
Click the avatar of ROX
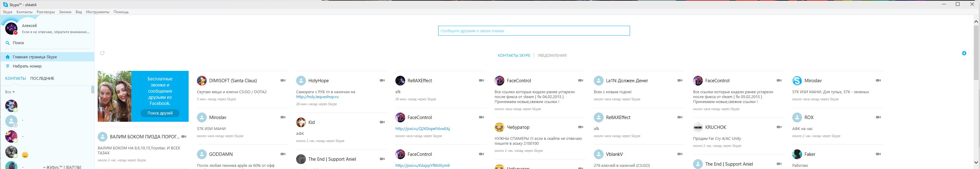tap(797, 117)
